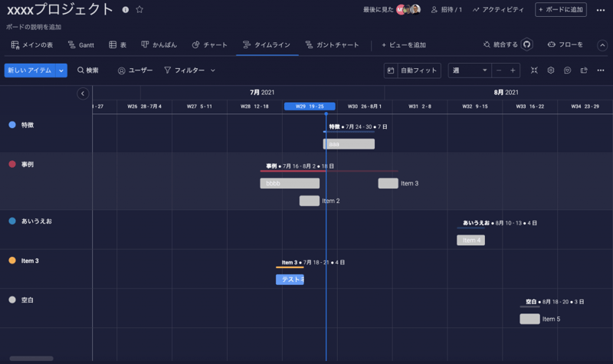Open timeline settings gear icon
The width and height of the screenshot is (613, 364).
click(550, 71)
